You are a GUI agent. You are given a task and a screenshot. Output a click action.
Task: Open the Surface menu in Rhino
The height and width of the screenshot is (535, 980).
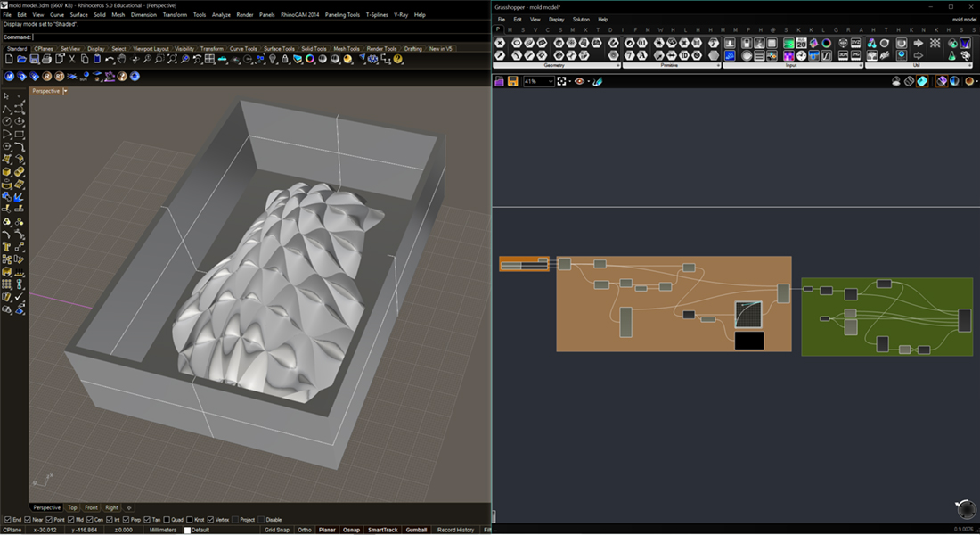point(78,14)
